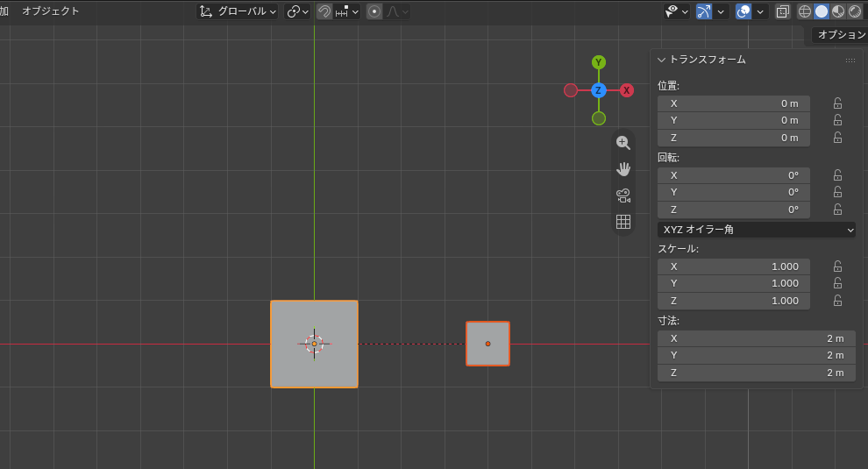Lock the スケール Z value
Screen dimensions: 868x469
837,302
